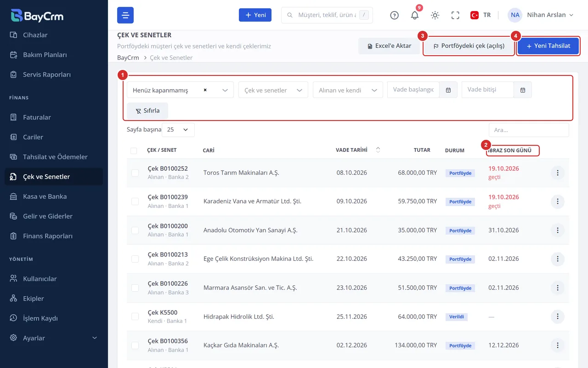Open the Nihan Arslan user menu
588x368 pixels.
click(x=541, y=15)
